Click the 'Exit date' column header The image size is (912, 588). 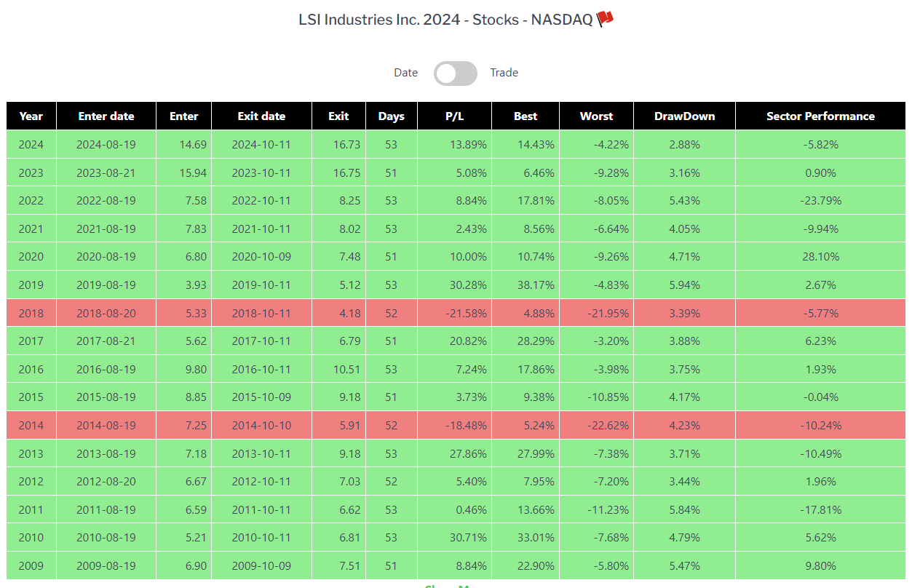click(x=261, y=116)
